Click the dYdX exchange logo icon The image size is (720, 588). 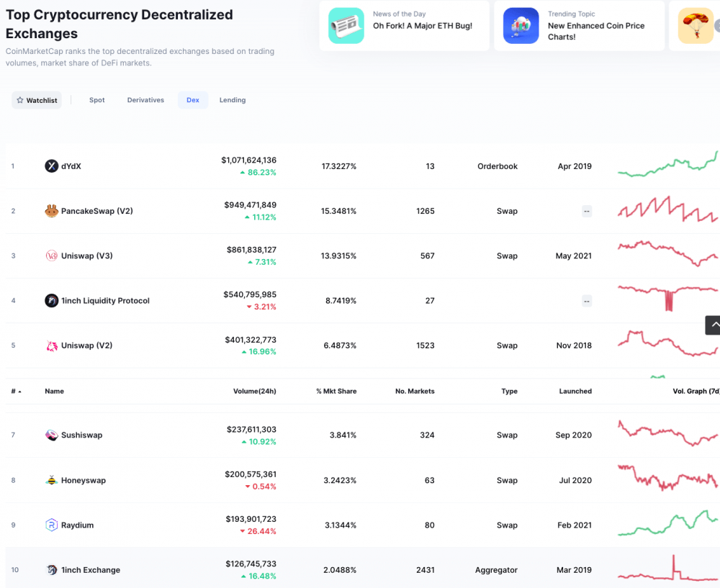click(51, 166)
